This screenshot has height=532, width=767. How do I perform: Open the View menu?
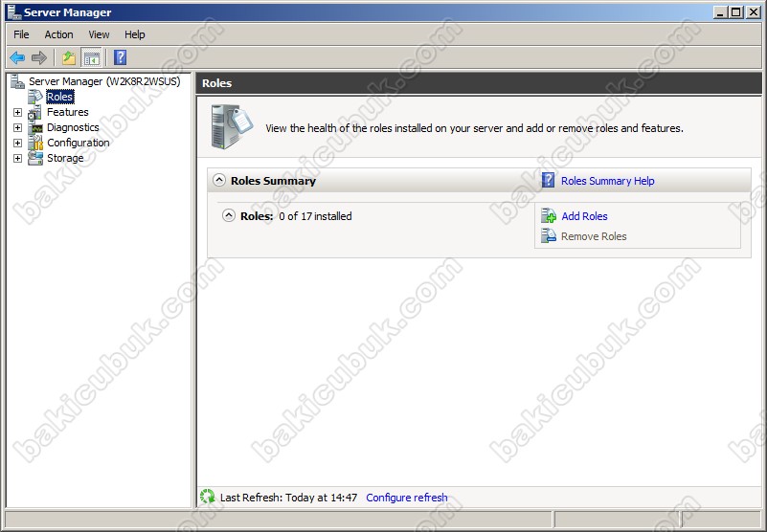coord(99,34)
